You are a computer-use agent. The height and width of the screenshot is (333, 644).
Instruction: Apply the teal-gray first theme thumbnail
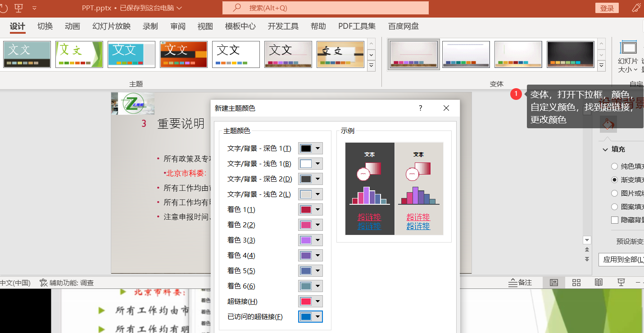pyautogui.click(x=27, y=54)
